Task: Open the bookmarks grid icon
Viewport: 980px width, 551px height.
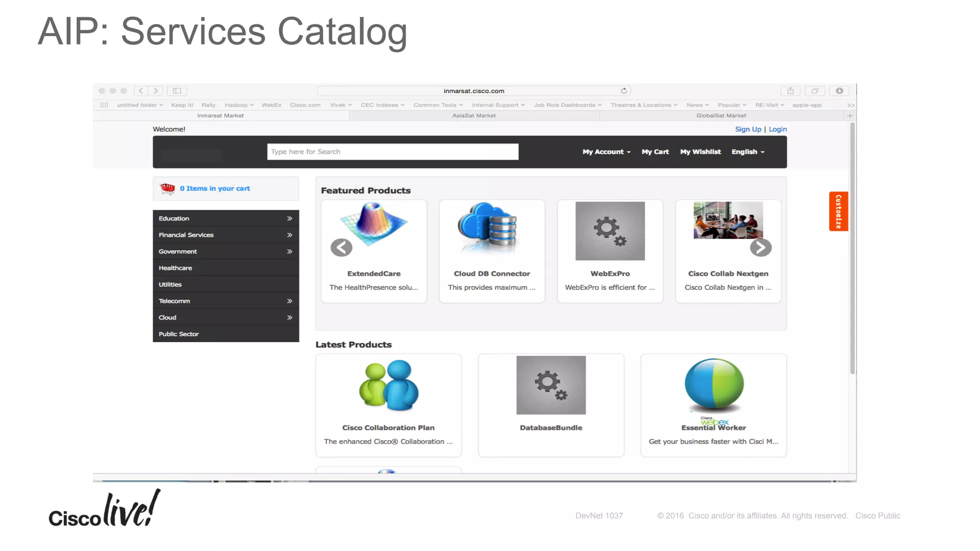Action: click(104, 105)
